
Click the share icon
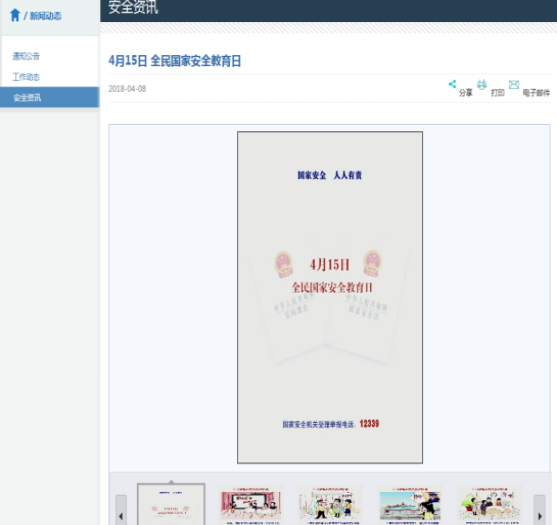[x=452, y=84]
